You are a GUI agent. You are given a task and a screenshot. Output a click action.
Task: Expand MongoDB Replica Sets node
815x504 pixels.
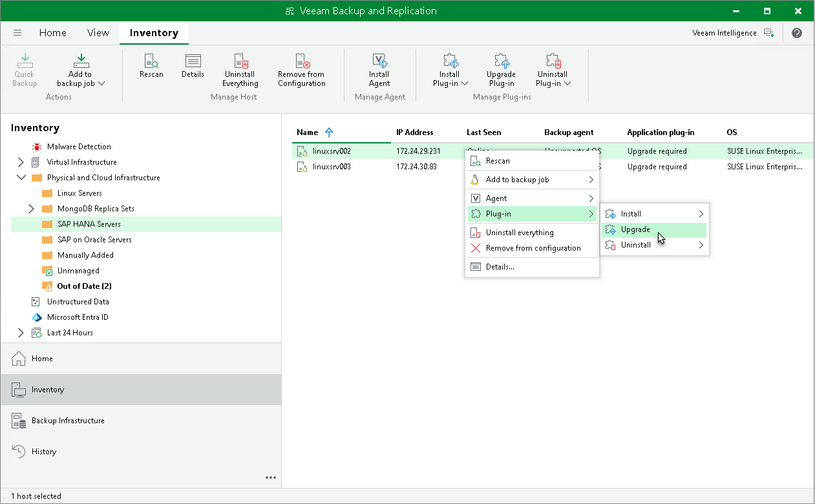31,209
